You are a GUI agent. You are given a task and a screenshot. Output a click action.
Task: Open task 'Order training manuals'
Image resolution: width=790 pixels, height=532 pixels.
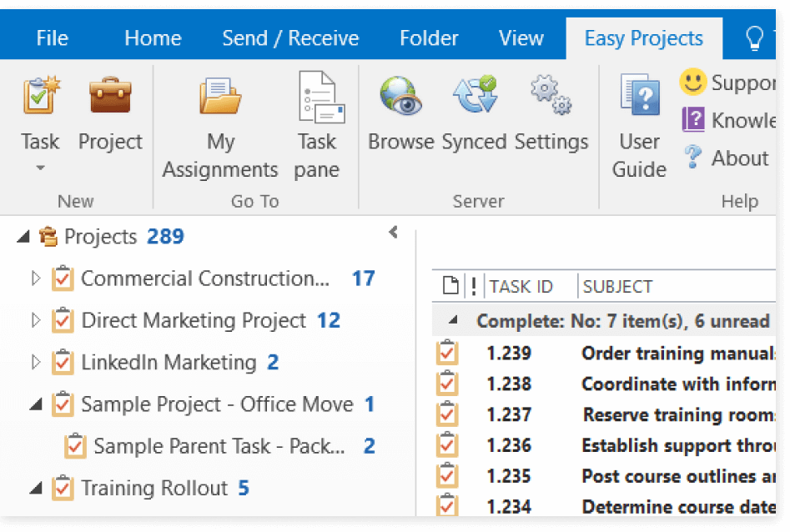(679, 354)
